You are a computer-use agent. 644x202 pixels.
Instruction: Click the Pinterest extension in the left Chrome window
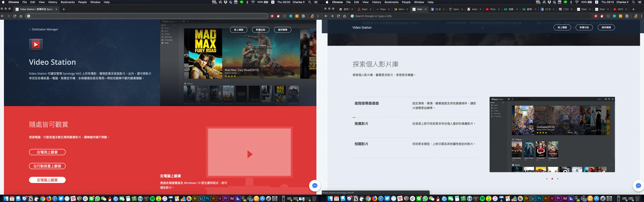click(272, 16)
